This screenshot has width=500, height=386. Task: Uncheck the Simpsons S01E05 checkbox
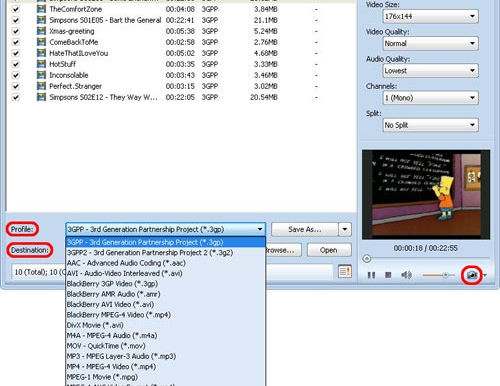tap(16, 20)
